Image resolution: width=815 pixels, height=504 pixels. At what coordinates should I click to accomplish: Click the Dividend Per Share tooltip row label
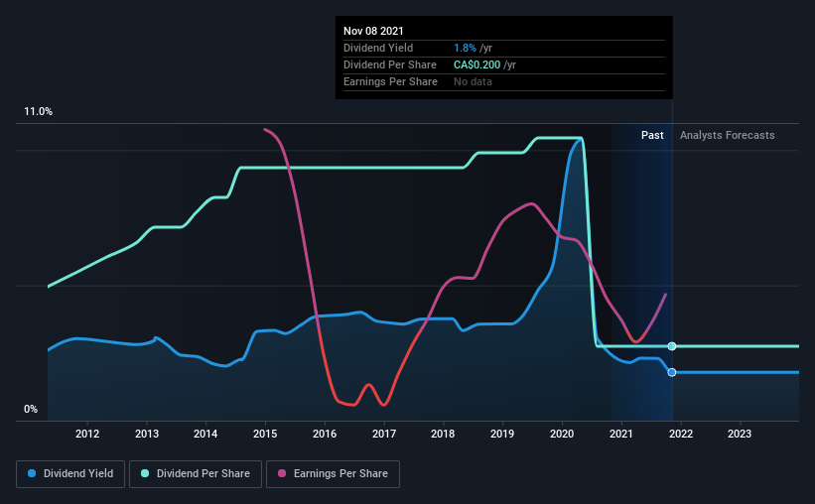390,64
